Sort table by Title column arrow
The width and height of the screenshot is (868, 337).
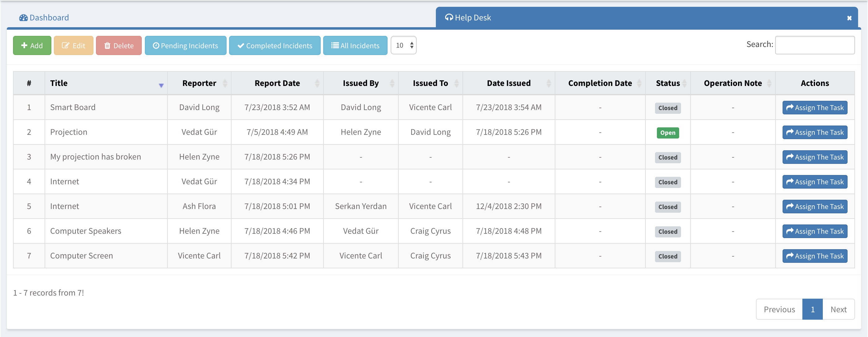[x=161, y=86]
